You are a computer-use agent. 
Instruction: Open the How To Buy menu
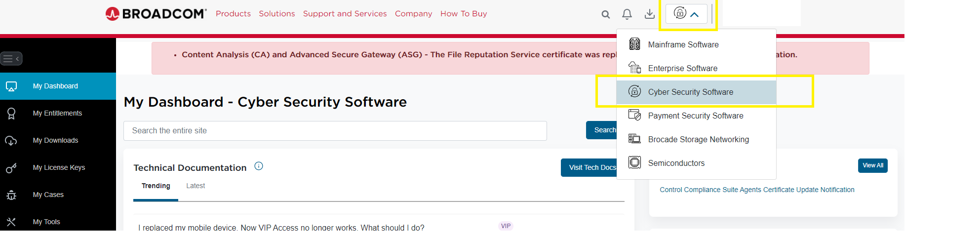tap(464, 14)
